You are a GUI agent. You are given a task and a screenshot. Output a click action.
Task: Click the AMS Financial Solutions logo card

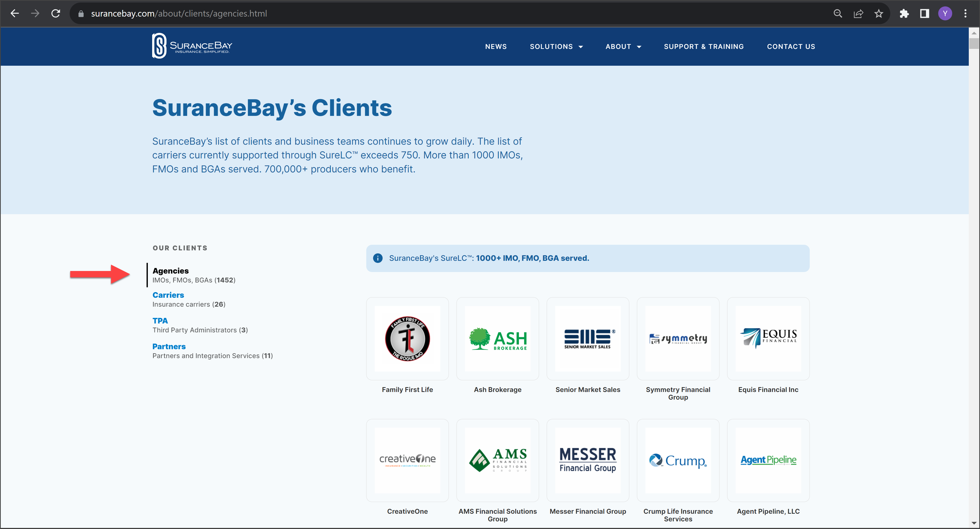(498, 460)
